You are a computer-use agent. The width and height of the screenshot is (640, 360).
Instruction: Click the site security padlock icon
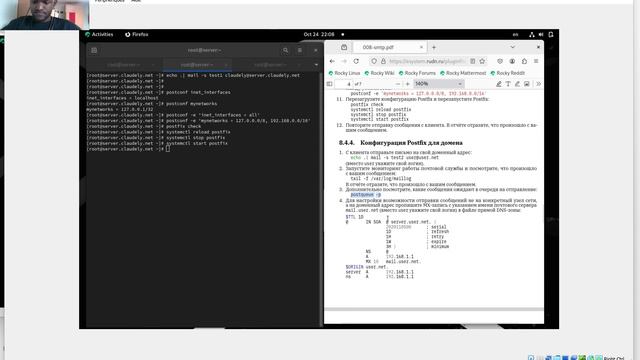383,61
